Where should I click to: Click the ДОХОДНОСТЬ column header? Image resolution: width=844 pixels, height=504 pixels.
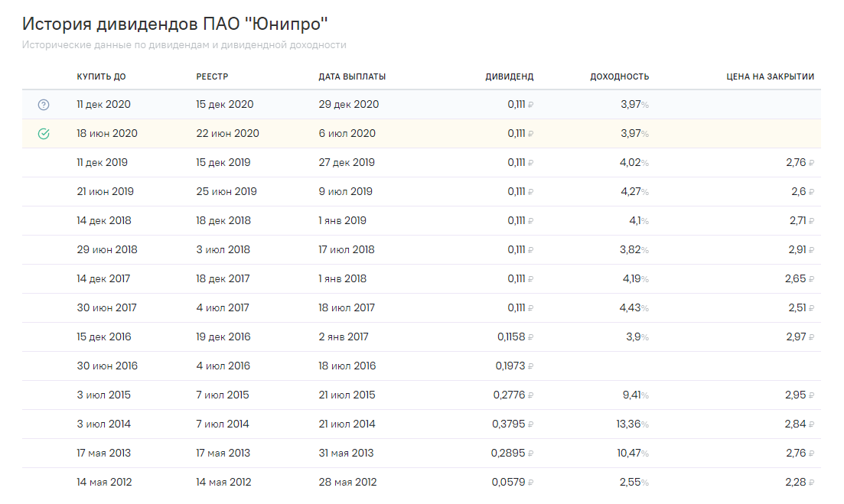pos(620,76)
